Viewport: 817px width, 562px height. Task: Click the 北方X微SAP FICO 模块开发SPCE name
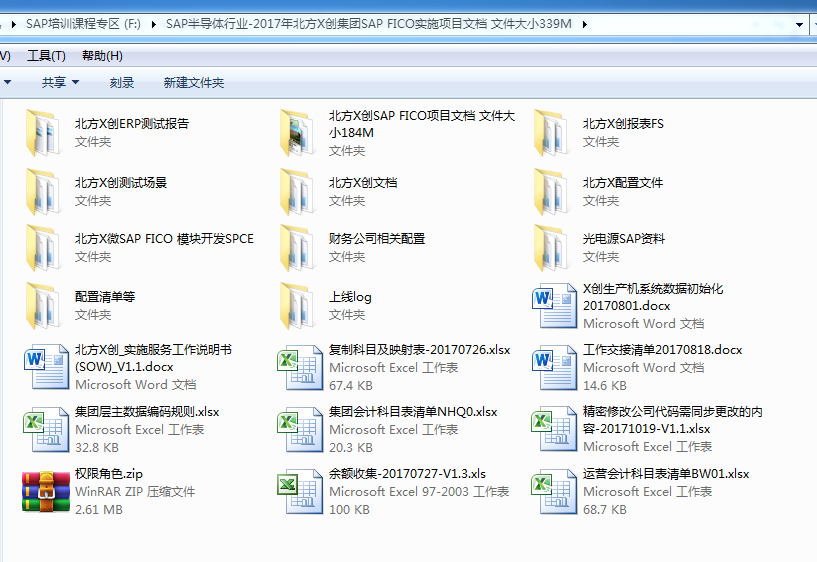[164, 239]
